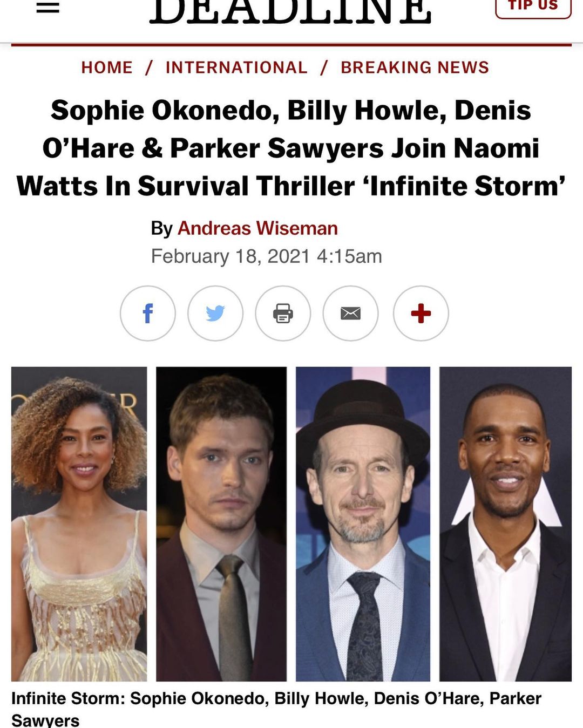Share article on Twitter

pos(215,313)
